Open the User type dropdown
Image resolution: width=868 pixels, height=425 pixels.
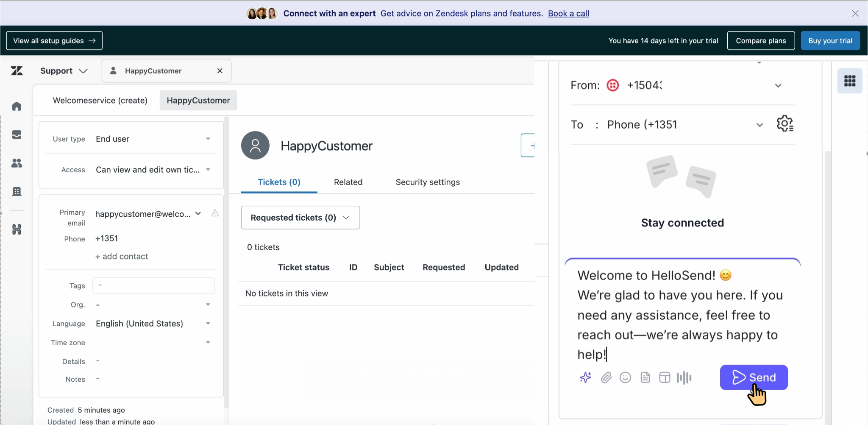pyautogui.click(x=153, y=139)
